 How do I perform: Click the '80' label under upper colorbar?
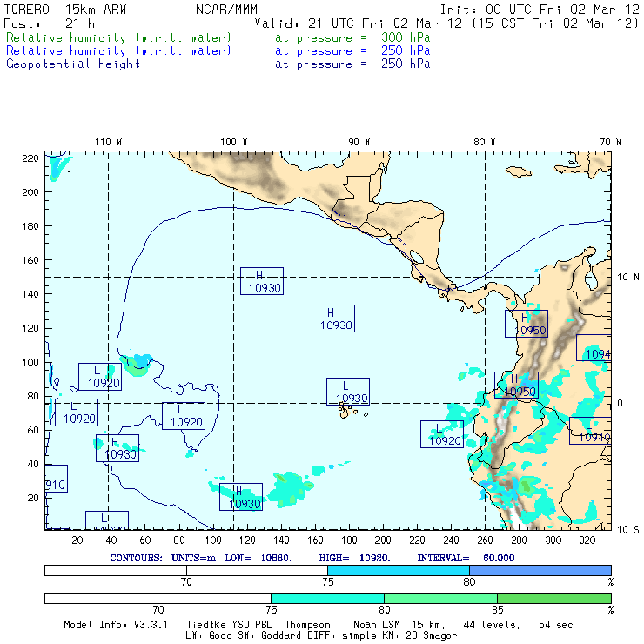[469, 582]
